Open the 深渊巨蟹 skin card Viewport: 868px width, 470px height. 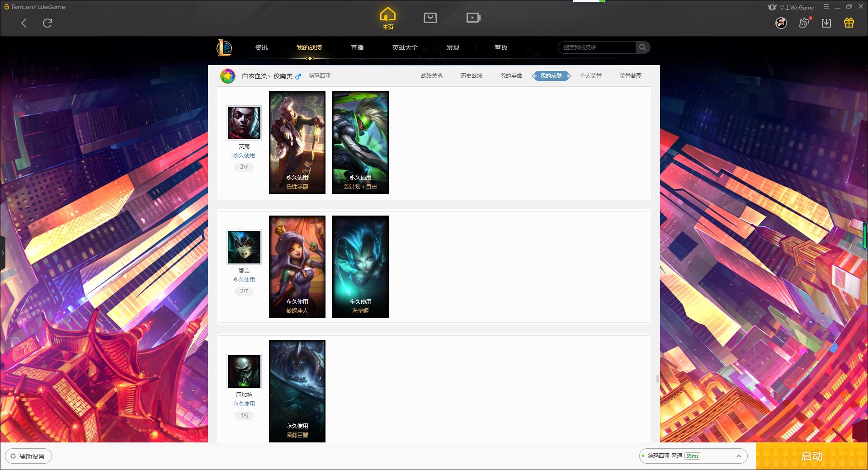pyautogui.click(x=297, y=391)
